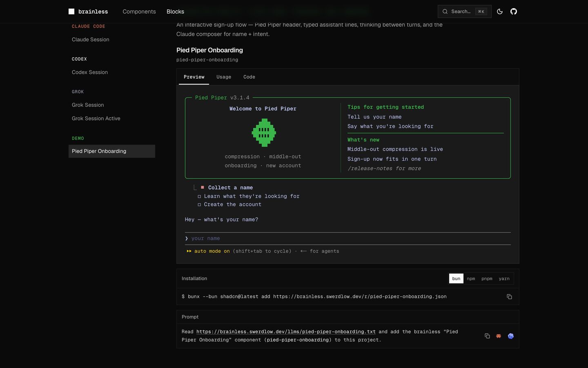Click the 'Create the account' step
This screenshot has height=368, width=588.
click(232, 204)
